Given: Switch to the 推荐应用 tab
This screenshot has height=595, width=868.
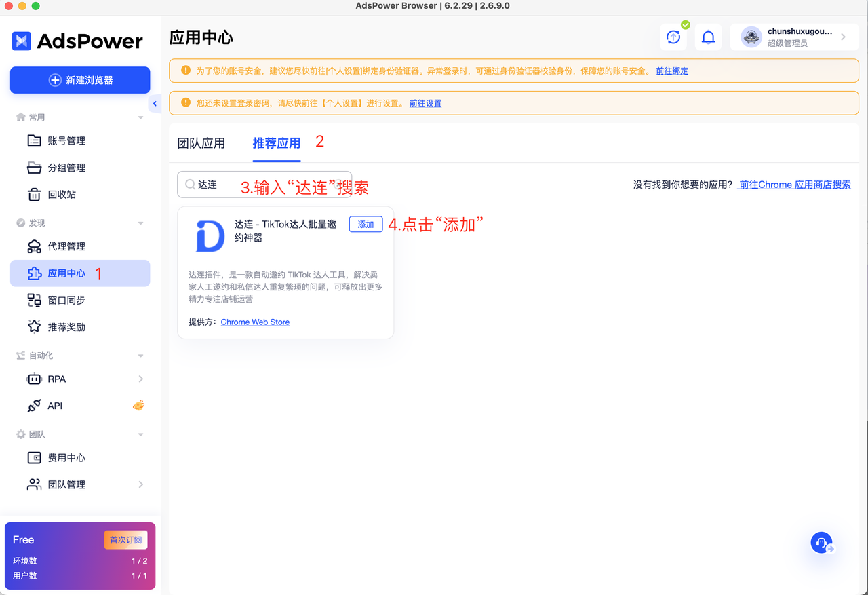Looking at the screenshot, I should (277, 143).
